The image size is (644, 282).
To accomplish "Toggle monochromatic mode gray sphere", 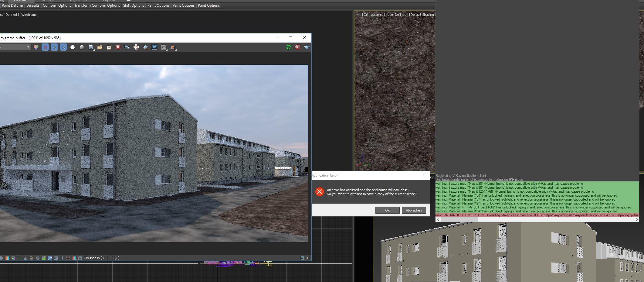I will [x=82, y=47].
